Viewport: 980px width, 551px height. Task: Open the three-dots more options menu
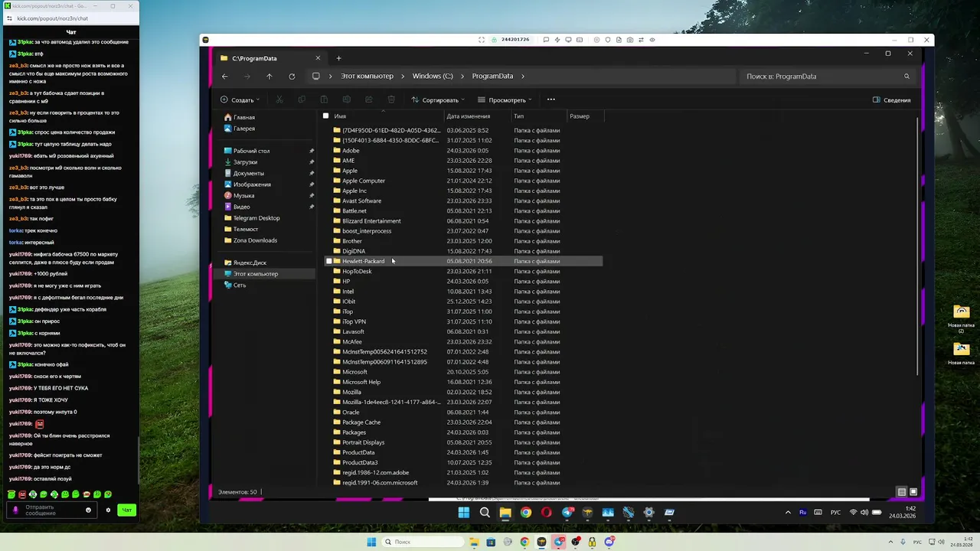550,99
